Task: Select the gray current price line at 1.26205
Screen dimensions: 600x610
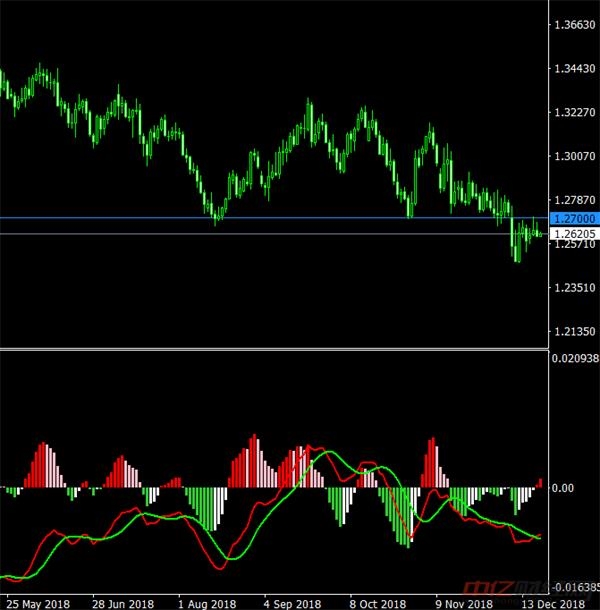Action: tap(274, 233)
